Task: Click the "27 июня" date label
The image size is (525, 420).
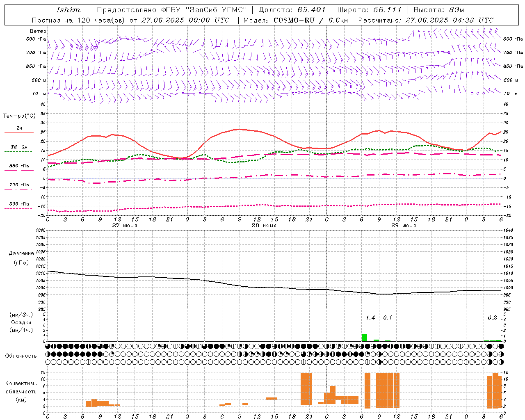Action: (125, 226)
